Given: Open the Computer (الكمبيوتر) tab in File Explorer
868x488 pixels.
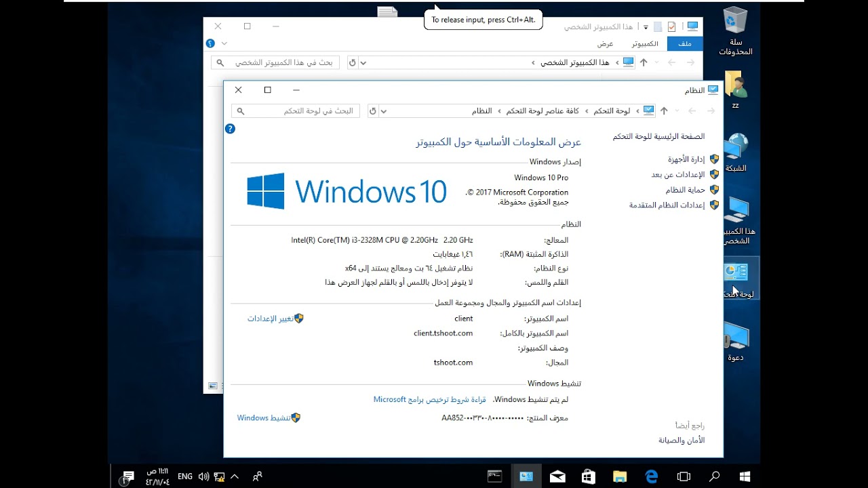Looking at the screenshot, I should tap(645, 43).
